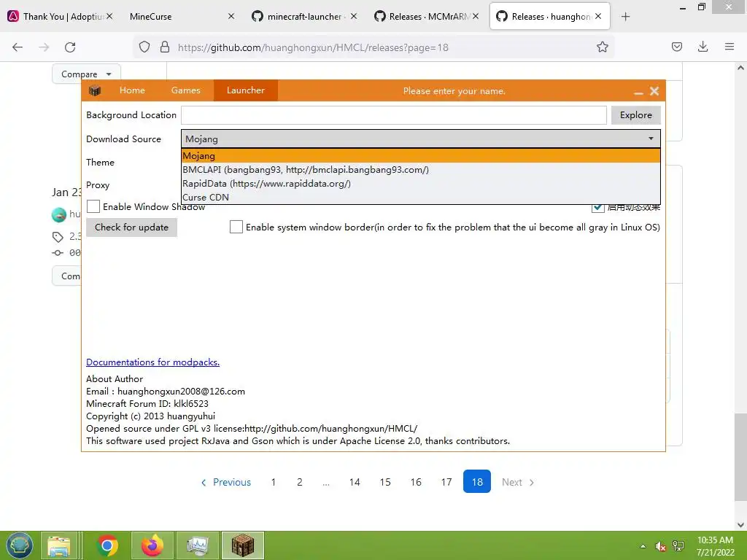Click Check for update button

131,227
